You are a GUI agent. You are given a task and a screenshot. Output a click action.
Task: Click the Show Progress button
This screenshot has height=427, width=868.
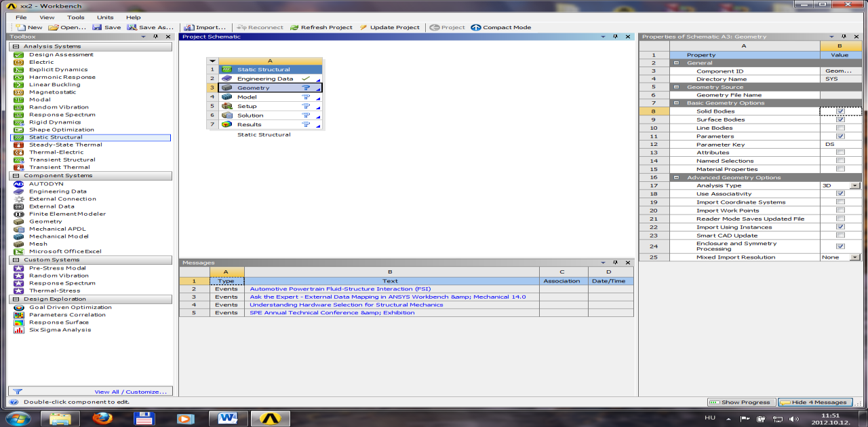(741, 403)
